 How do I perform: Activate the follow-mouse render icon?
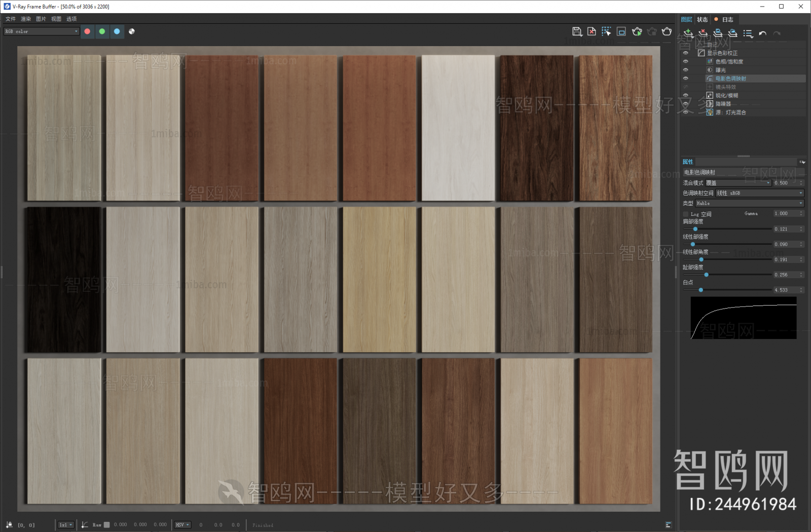[606, 31]
